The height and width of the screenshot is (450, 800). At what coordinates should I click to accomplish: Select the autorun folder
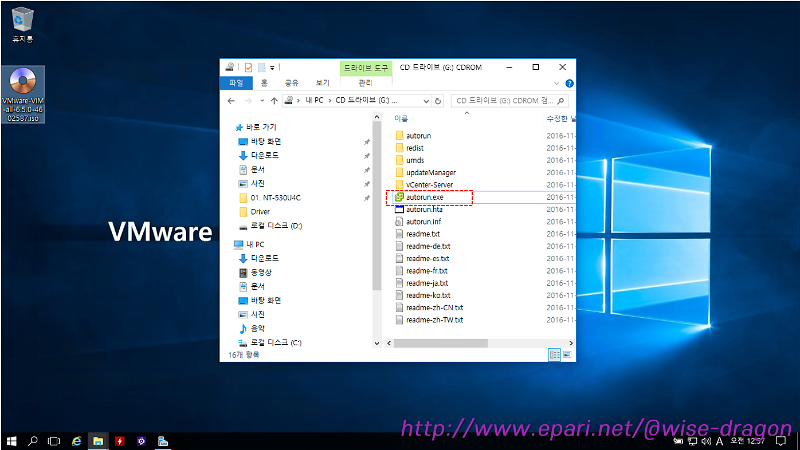click(x=418, y=136)
